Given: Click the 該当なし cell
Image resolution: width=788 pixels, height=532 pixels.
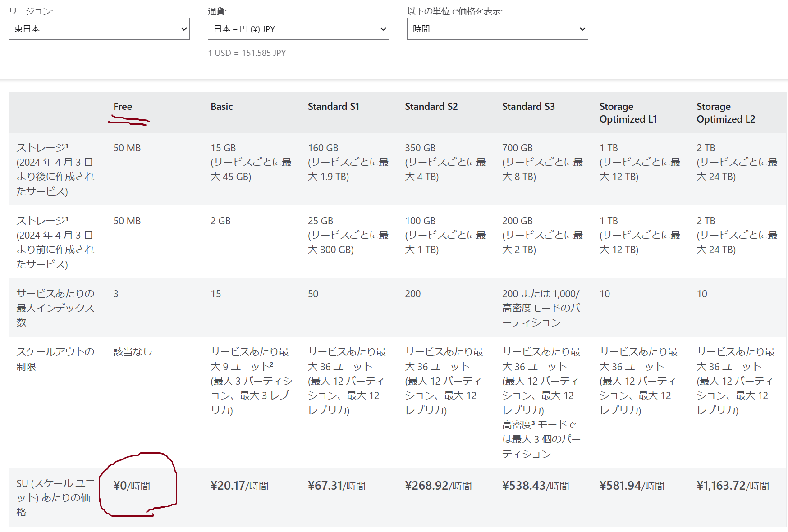Looking at the screenshot, I should pyautogui.click(x=133, y=352).
